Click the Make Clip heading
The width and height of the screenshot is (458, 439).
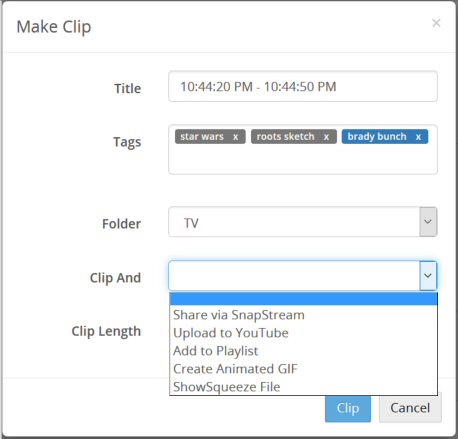[x=54, y=27]
